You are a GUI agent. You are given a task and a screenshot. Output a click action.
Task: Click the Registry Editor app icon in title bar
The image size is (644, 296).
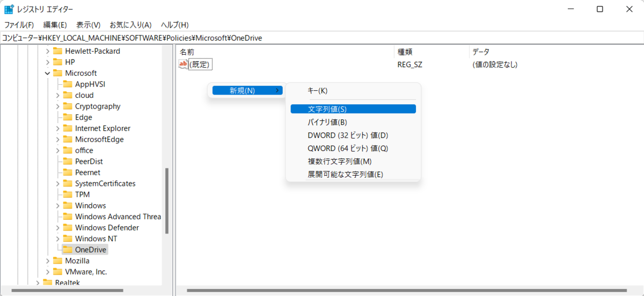coord(9,9)
